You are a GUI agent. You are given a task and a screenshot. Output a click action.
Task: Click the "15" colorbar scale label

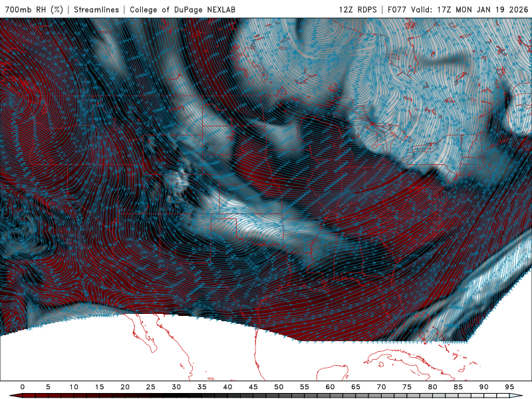(x=99, y=387)
